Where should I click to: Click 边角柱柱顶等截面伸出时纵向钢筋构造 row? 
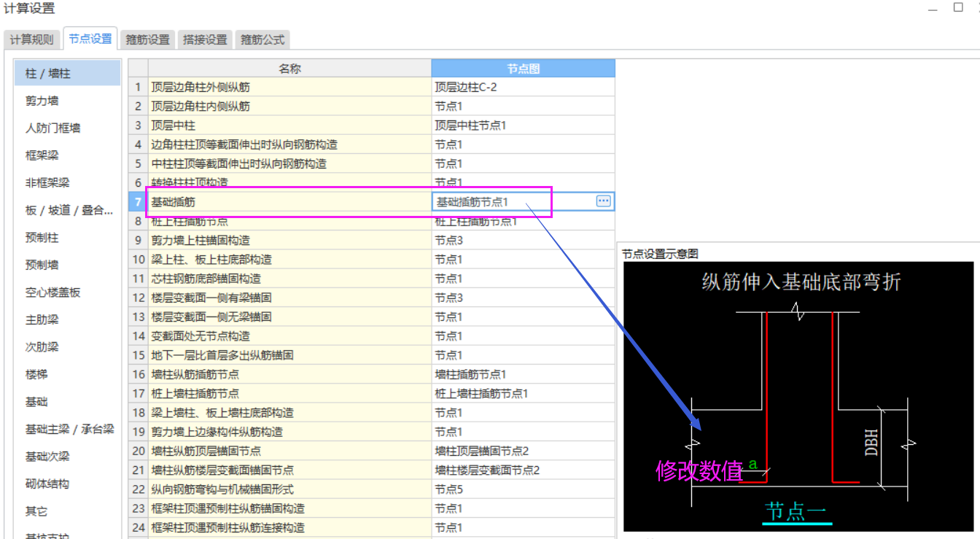[290, 144]
